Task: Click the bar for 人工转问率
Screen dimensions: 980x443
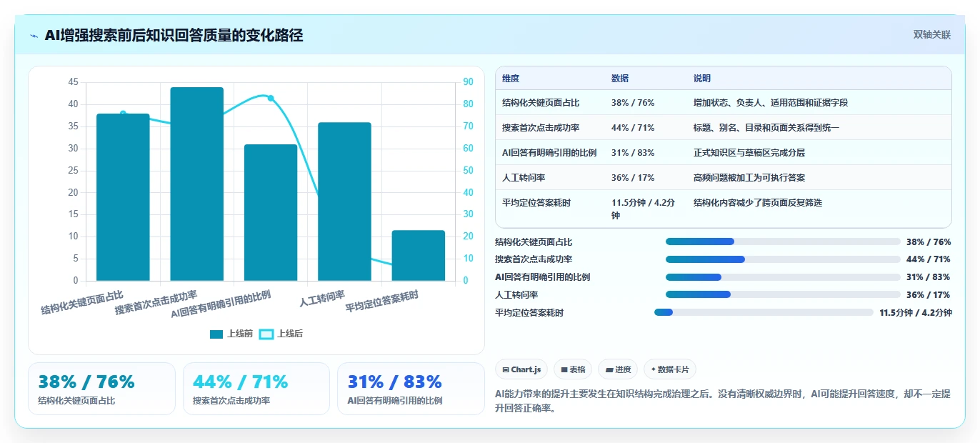Action: pos(344,201)
